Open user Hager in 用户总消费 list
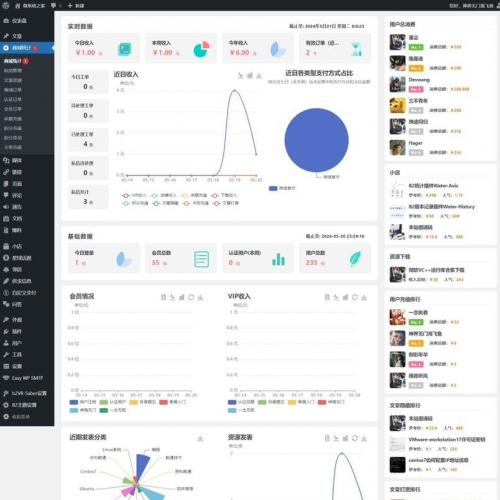500x500 pixels. click(x=415, y=143)
